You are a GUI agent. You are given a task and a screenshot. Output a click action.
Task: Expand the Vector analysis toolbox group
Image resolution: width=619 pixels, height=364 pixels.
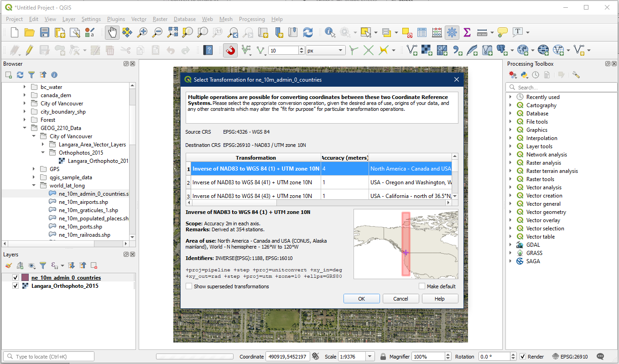tap(510, 187)
